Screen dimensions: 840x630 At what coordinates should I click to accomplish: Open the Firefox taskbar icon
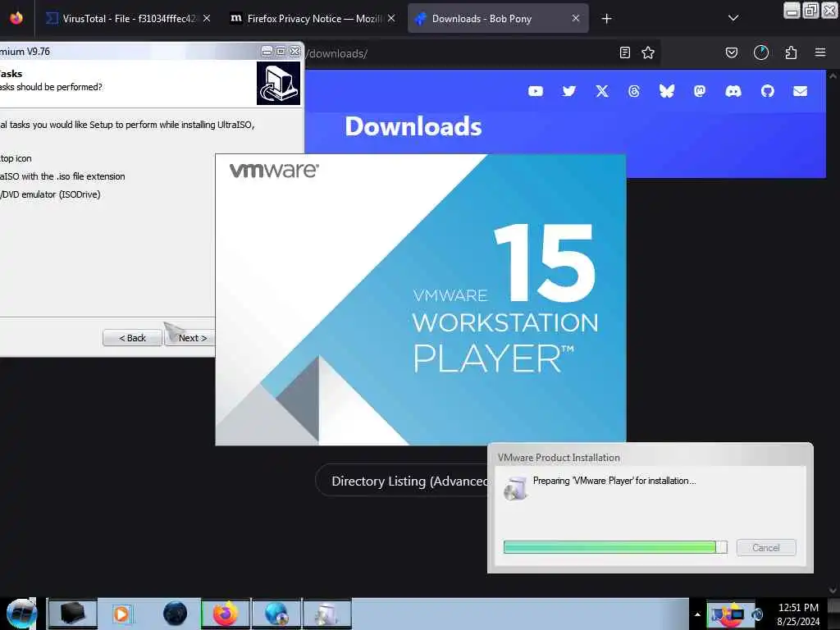click(x=226, y=614)
